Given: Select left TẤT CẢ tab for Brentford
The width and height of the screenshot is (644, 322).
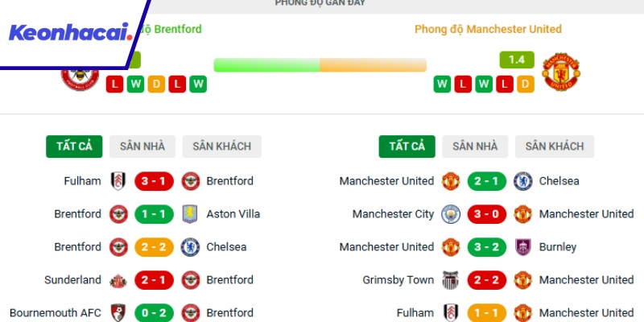Looking at the screenshot, I should pyautogui.click(x=74, y=147).
